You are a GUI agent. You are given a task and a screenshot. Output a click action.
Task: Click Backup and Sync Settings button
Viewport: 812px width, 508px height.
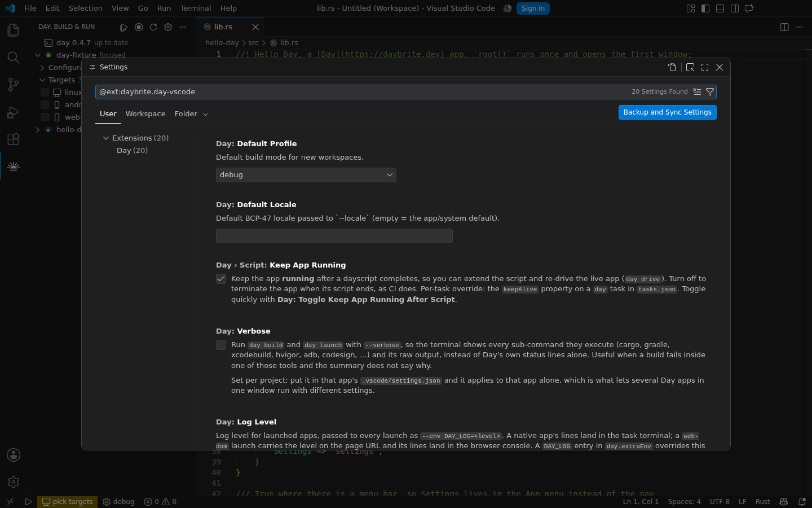click(x=668, y=112)
